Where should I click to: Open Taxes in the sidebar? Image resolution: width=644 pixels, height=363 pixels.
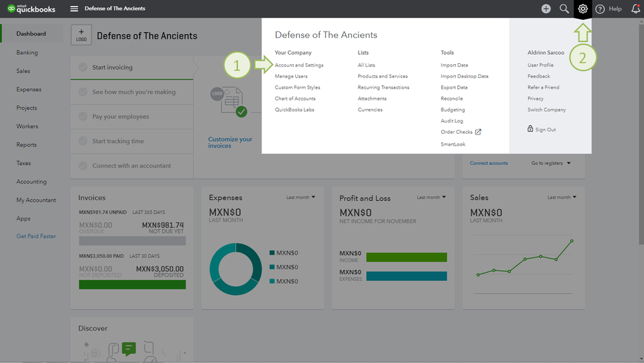[23, 163]
